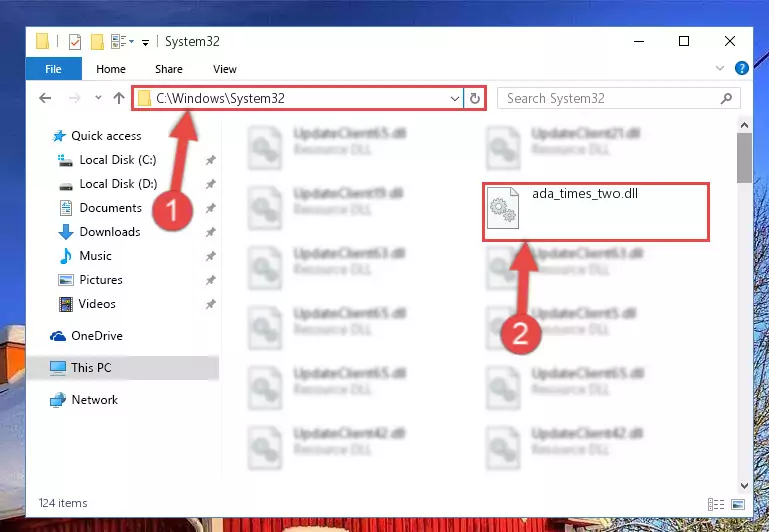Go up one folder level arrow
The width and height of the screenshot is (769, 532).
coord(119,98)
